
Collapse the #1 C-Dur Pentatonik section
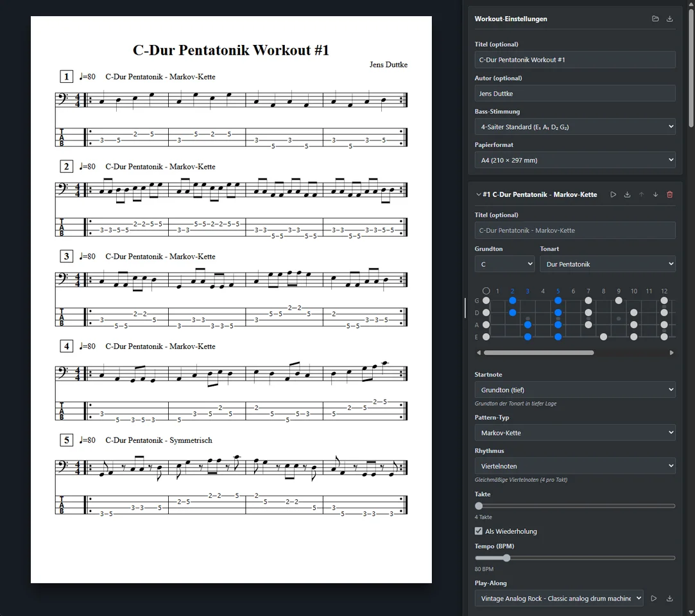pos(478,194)
